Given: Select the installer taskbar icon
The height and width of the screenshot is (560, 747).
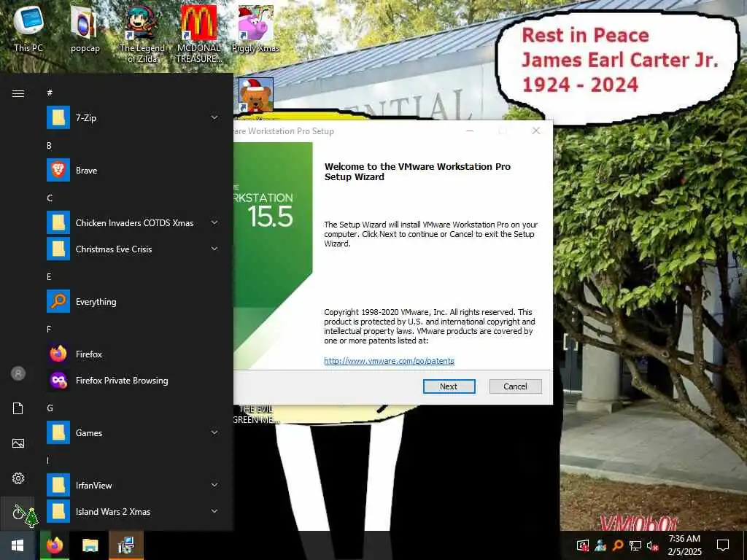Looking at the screenshot, I should 126,545.
